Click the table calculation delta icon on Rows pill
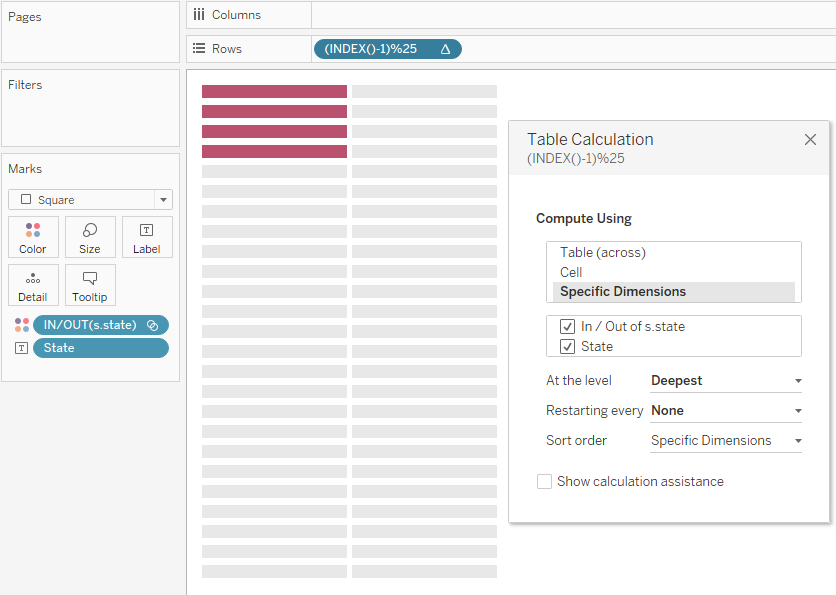The width and height of the screenshot is (836, 595). (445, 49)
